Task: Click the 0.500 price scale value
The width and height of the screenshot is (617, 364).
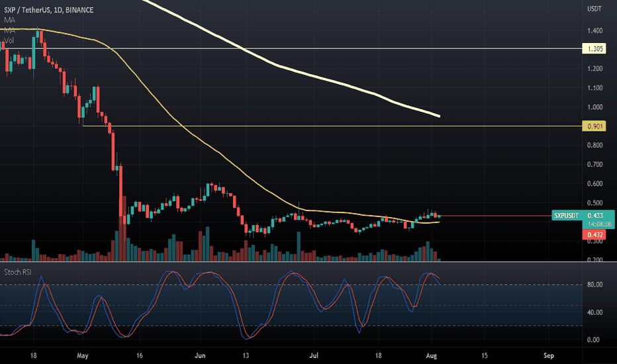Action: pyautogui.click(x=594, y=203)
